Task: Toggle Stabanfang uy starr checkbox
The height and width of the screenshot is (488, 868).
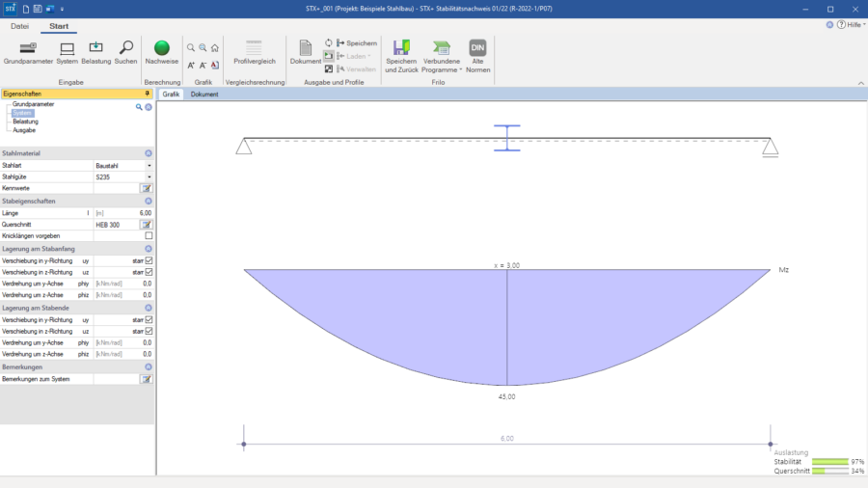Action: click(x=149, y=260)
